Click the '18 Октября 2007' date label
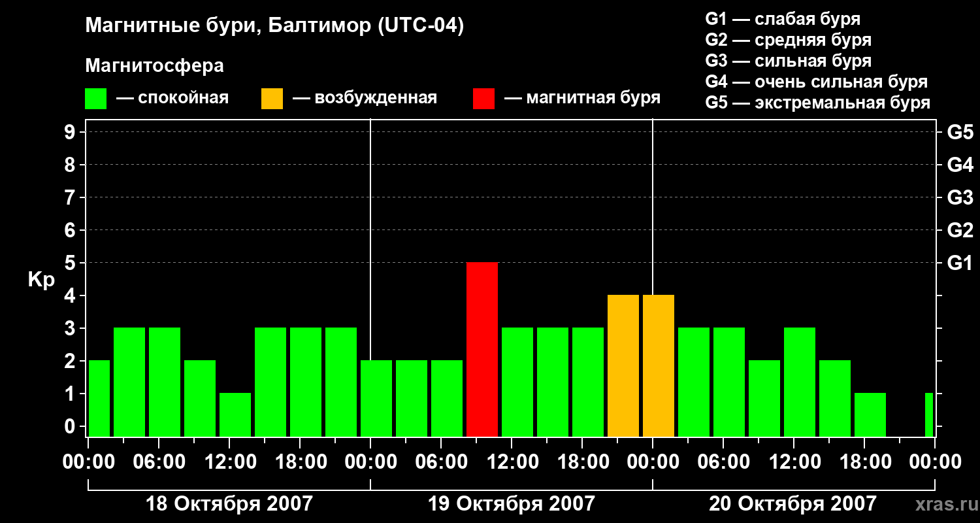Screen dimensions: 980x523 click(x=229, y=504)
